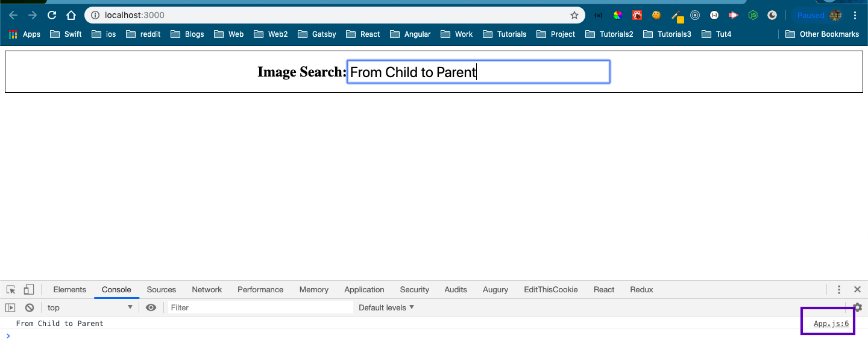Open the Paused profile button
Viewport: 868px width, 358px height.
pyautogui.click(x=819, y=15)
